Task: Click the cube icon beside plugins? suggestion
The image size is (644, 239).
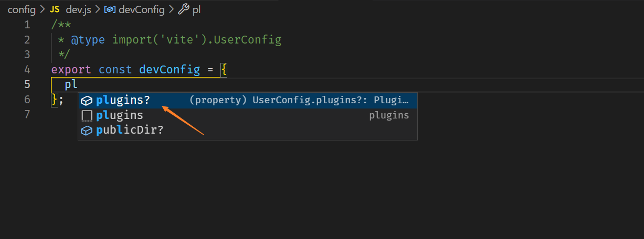Action: pyautogui.click(x=87, y=101)
